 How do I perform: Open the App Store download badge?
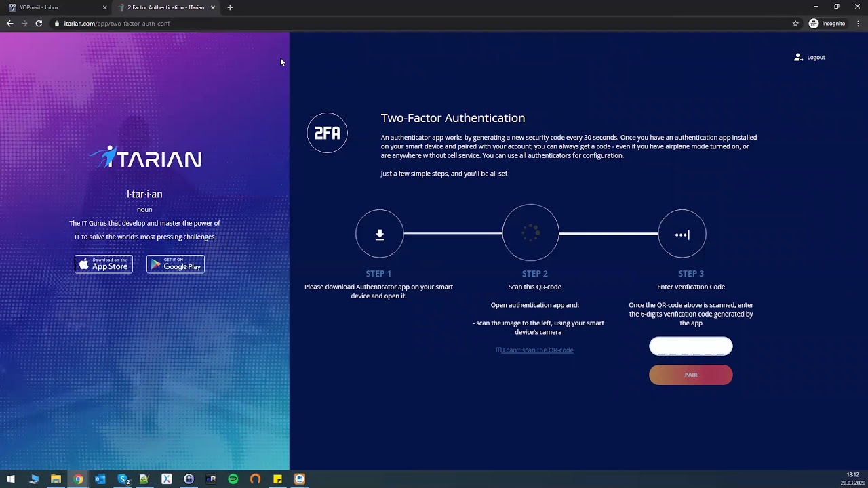pos(104,264)
